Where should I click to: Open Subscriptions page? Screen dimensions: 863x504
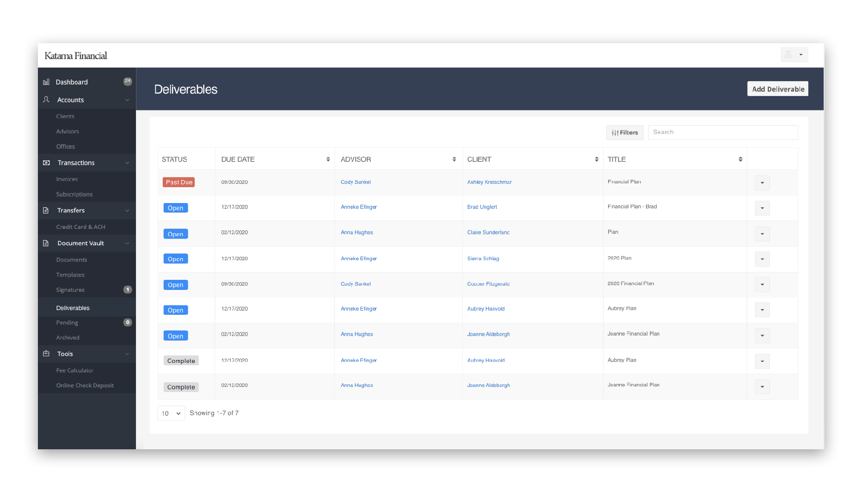click(74, 194)
